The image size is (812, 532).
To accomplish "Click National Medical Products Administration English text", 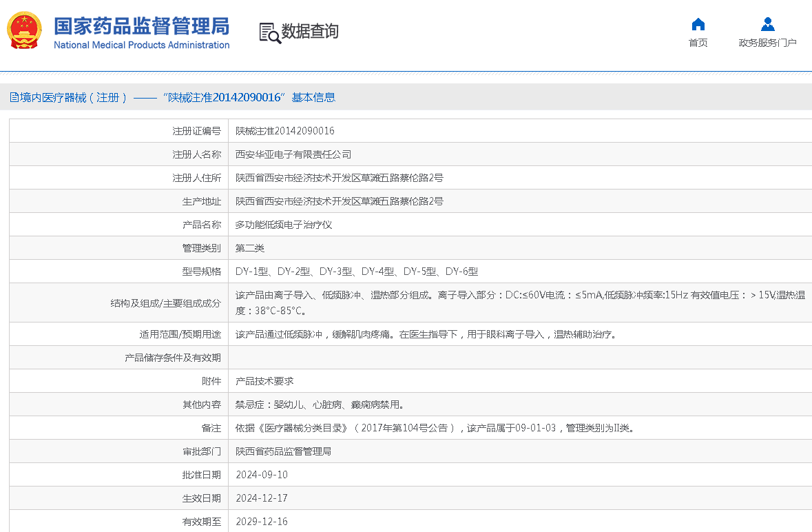I will (141, 45).
